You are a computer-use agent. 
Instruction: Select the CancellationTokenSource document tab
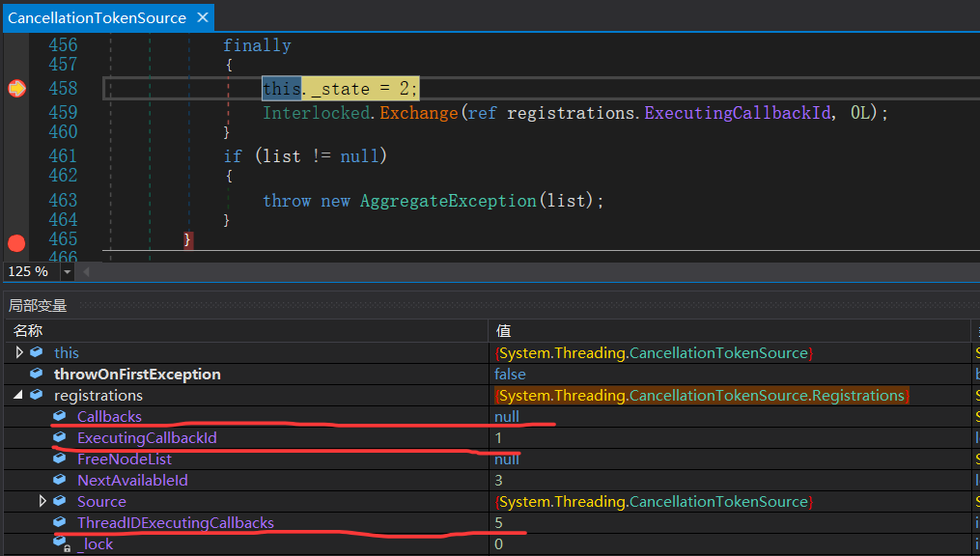pos(97,18)
